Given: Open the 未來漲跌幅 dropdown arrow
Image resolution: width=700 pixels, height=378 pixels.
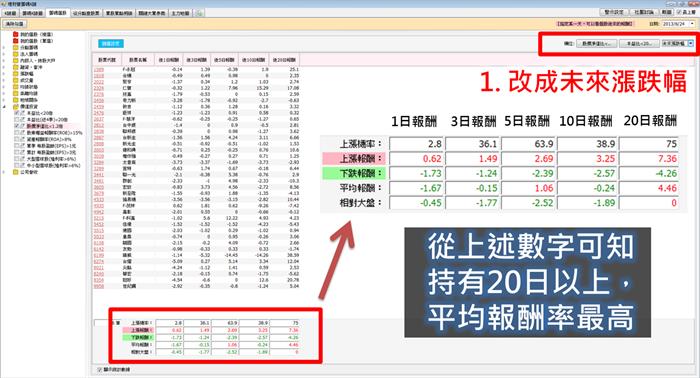Looking at the screenshot, I should pyautogui.click(x=691, y=43).
